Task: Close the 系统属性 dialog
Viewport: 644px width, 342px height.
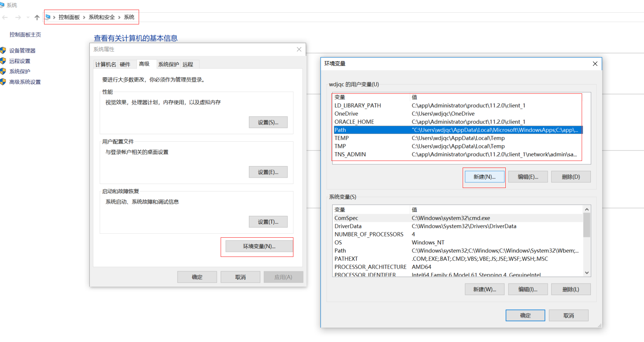Action: coord(299,49)
